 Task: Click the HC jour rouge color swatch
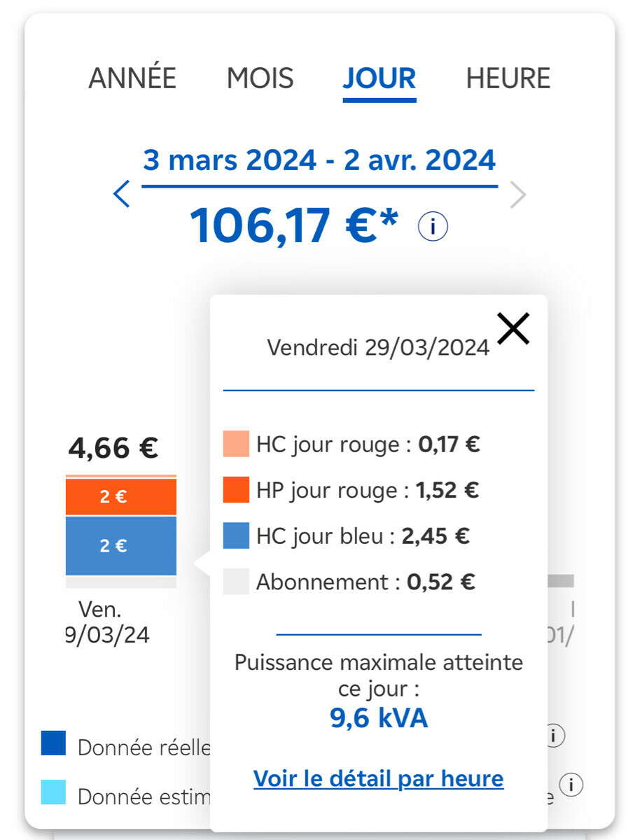pos(236,444)
